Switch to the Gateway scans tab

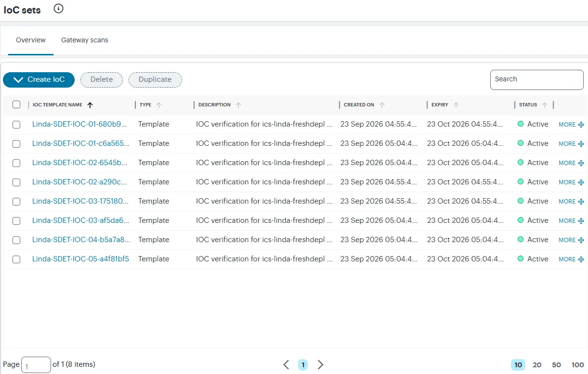pos(85,40)
